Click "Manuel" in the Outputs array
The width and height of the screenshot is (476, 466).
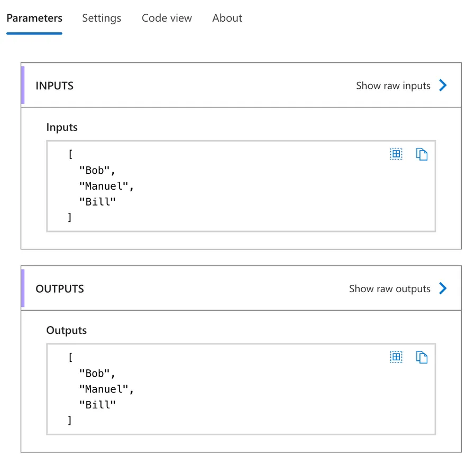106,389
